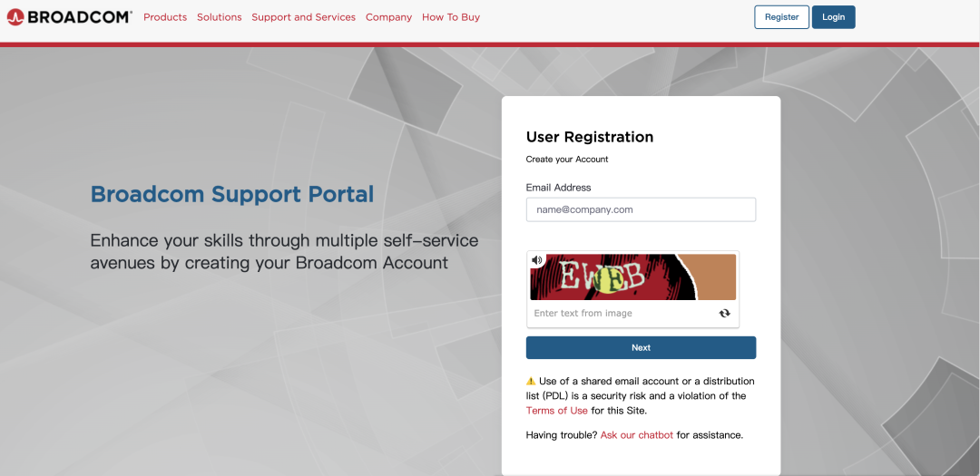Open the Terms of Use link
The width and height of the screenshot is (980, 476).
coord(557,411)
